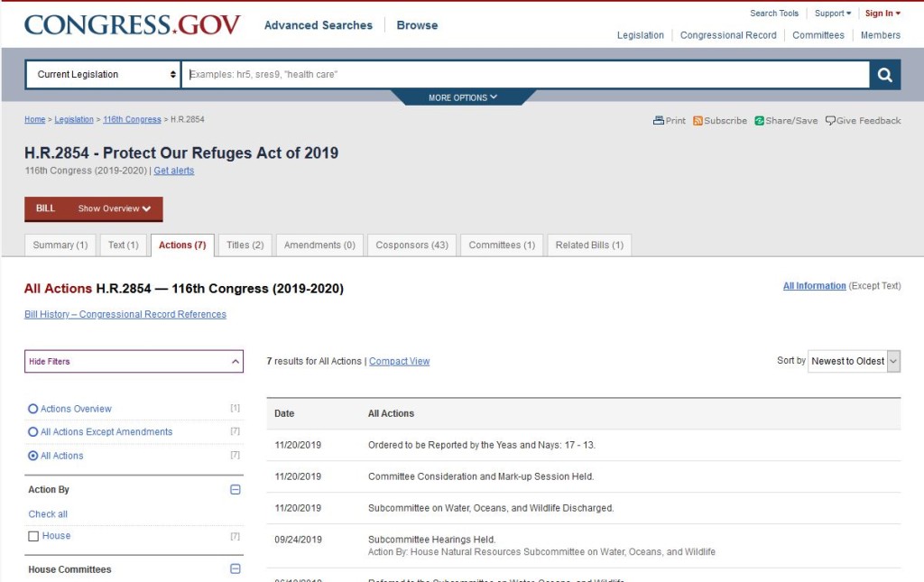924x582 pixels.
Task: Open the Summary (1) tab
Action: [60, 245]
